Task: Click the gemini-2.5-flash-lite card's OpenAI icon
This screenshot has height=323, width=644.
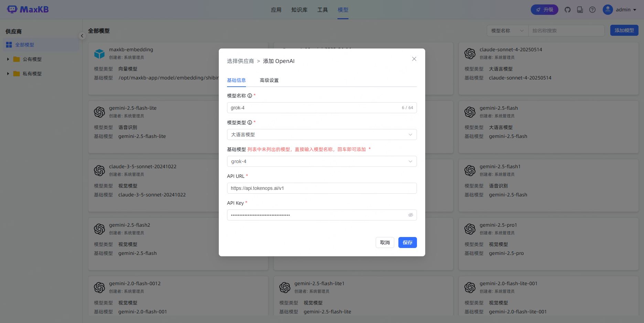Action: pyautogui.click(x=99, y=112)
